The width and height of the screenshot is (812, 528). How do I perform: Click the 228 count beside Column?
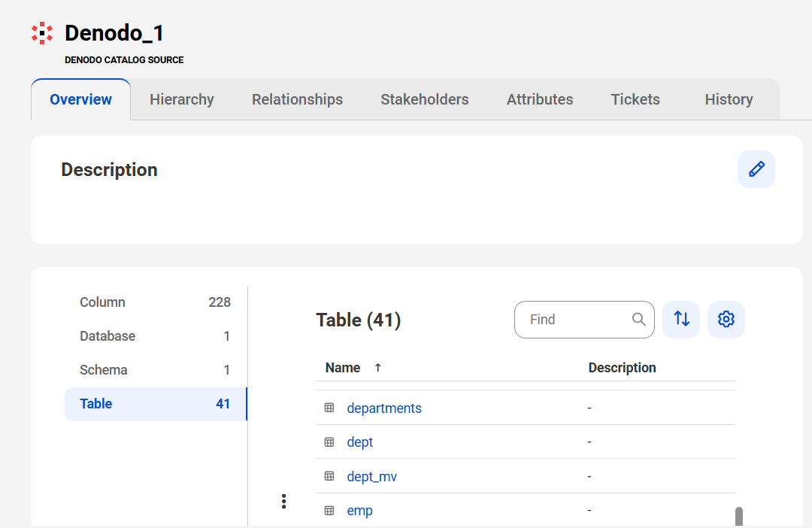(220, 302)
